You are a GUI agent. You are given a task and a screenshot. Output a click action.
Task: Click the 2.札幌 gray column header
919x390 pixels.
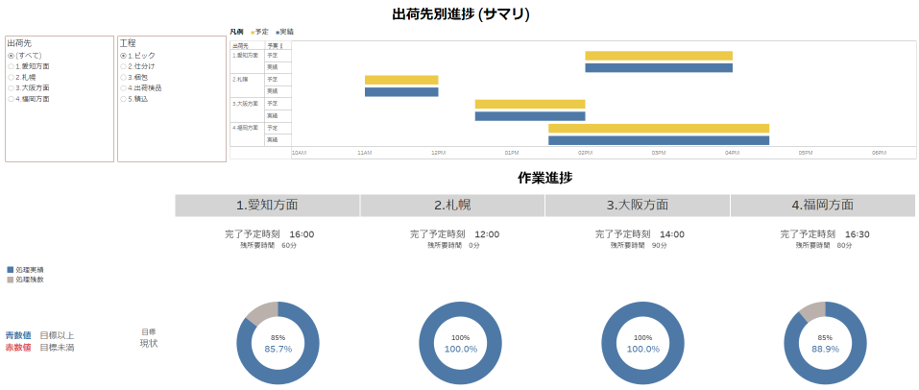[452, 205]
